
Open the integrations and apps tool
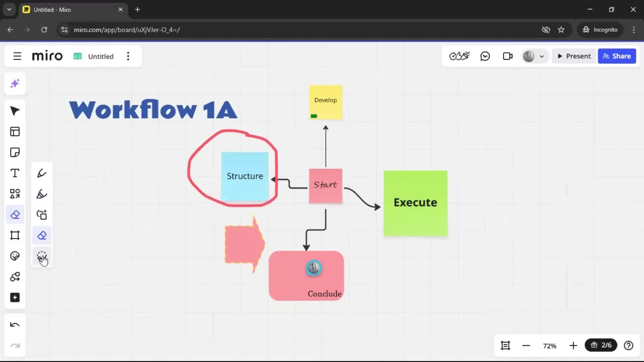[15, 277]
